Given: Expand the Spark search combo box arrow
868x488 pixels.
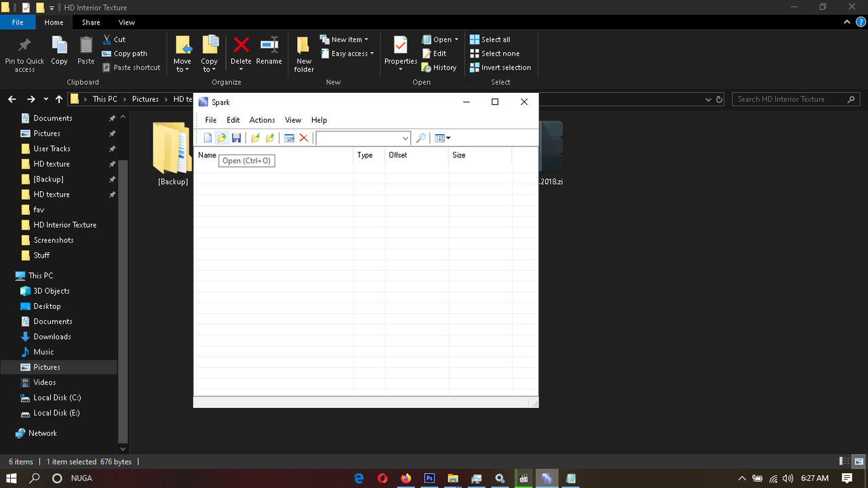Looking at the screenshot, I should click(x=405, y=138).
